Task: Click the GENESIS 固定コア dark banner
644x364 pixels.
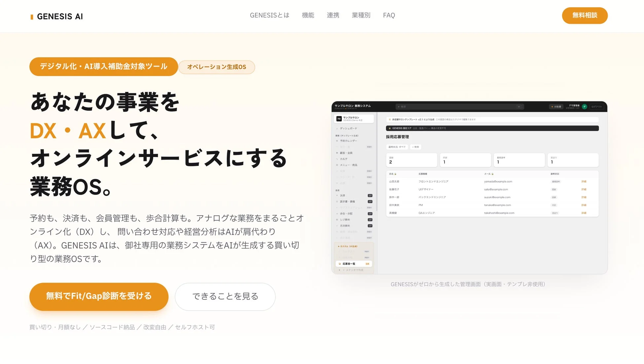Action: pyautogui.click(x=492, y=128)
